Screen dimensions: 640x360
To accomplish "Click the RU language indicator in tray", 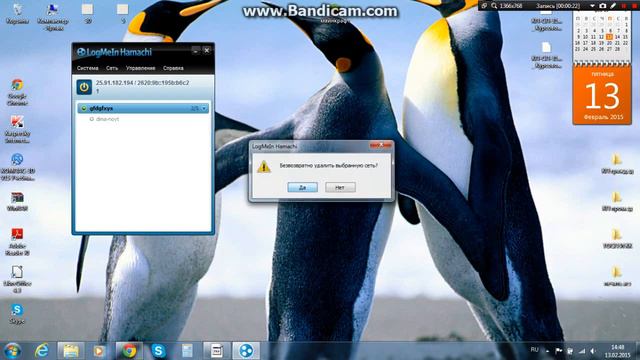I will [534, 350].
